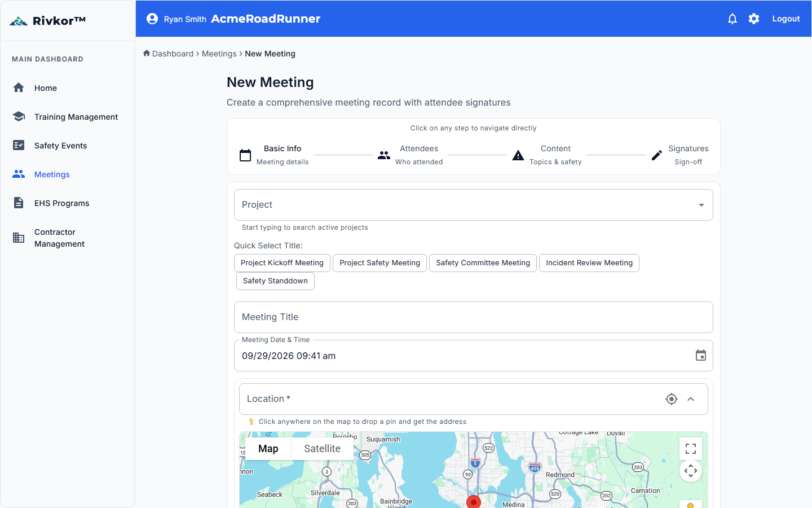Click the Logout link
Image resolution: width=812 pixels, height=508 pixels.
786,19
